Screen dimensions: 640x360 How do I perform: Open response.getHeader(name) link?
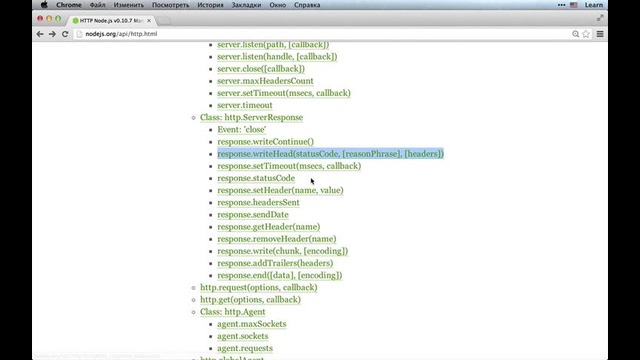click(x=269, y=227)
